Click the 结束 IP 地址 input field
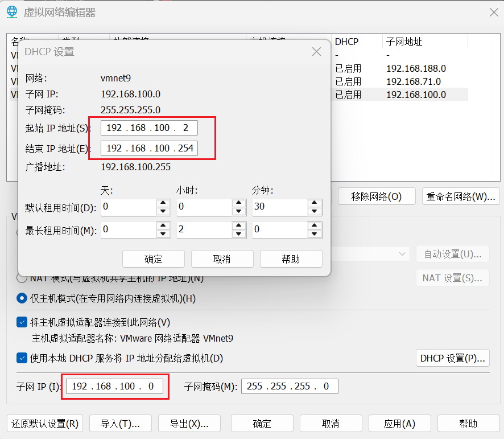 tap(148, 148)
